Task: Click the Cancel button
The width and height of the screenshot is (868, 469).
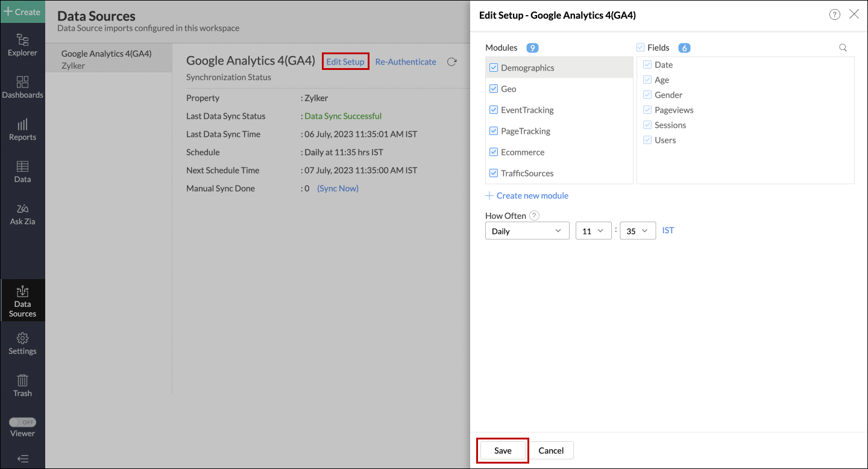Action: (x=551, y=450)
